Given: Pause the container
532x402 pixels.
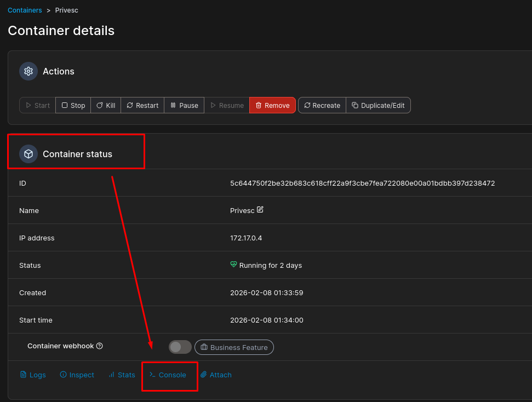Looking at the screenshot, I should pos(184,105).
